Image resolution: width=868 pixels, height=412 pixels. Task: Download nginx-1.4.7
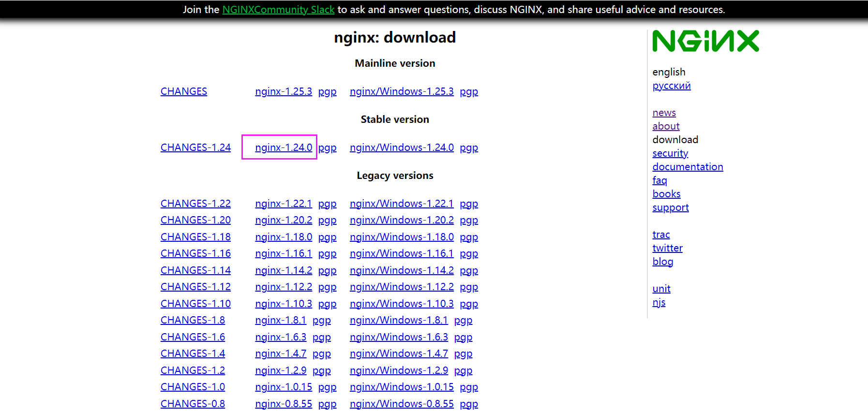(x=281, y=353)
